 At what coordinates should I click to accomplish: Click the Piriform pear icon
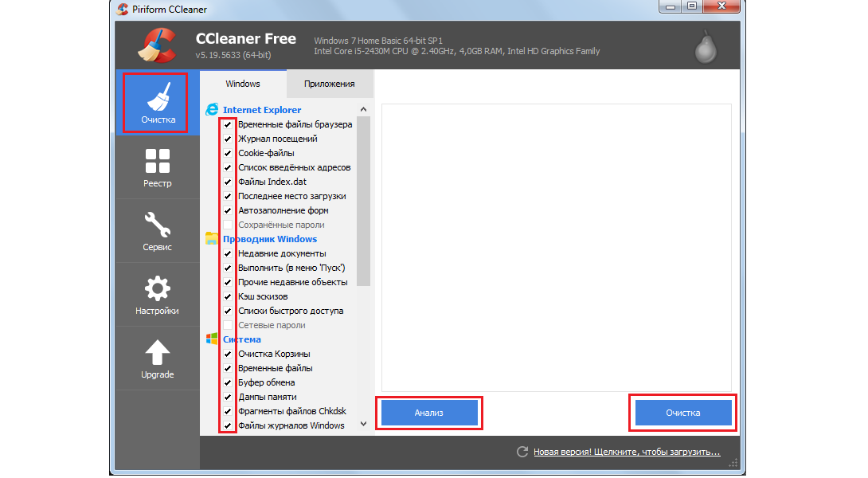click(706, 46)
